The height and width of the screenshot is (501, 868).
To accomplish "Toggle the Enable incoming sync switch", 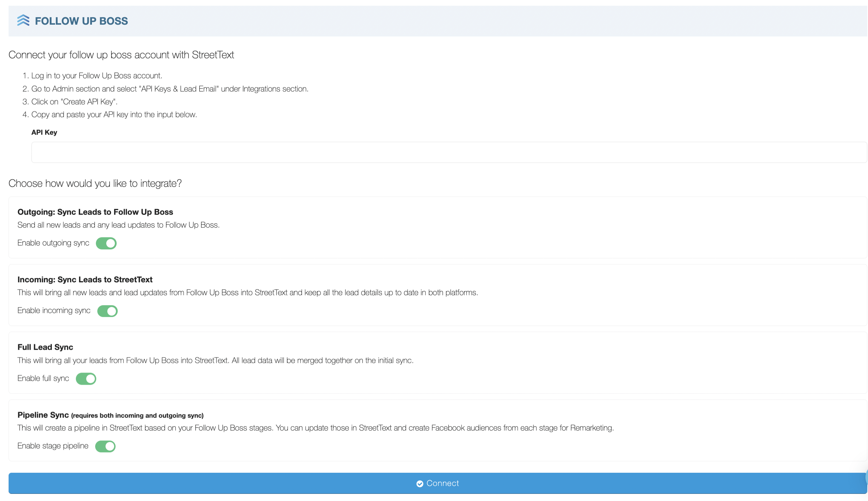I will (107, 311).
